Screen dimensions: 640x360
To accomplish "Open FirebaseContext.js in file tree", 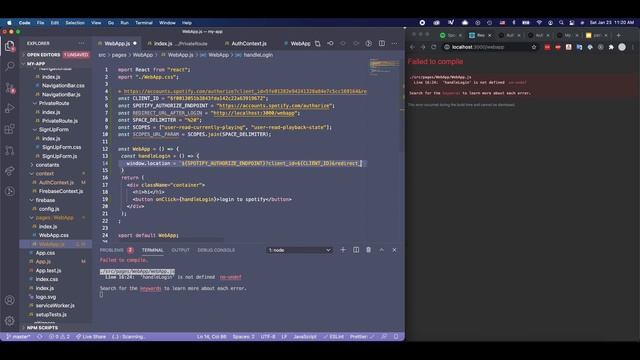I will [61, 191].
